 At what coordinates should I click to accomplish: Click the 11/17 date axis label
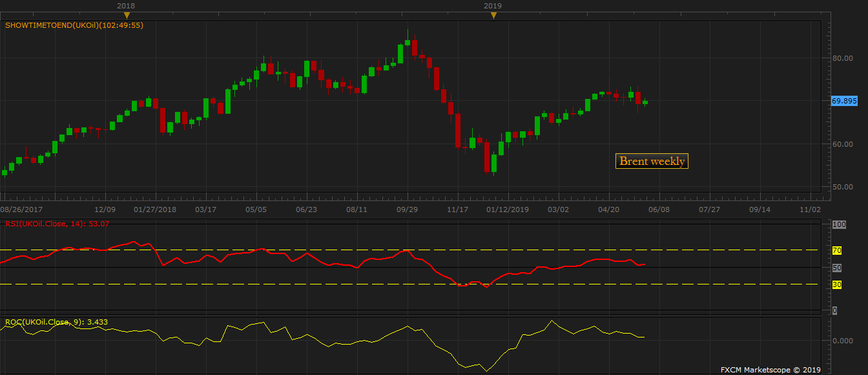458,209
